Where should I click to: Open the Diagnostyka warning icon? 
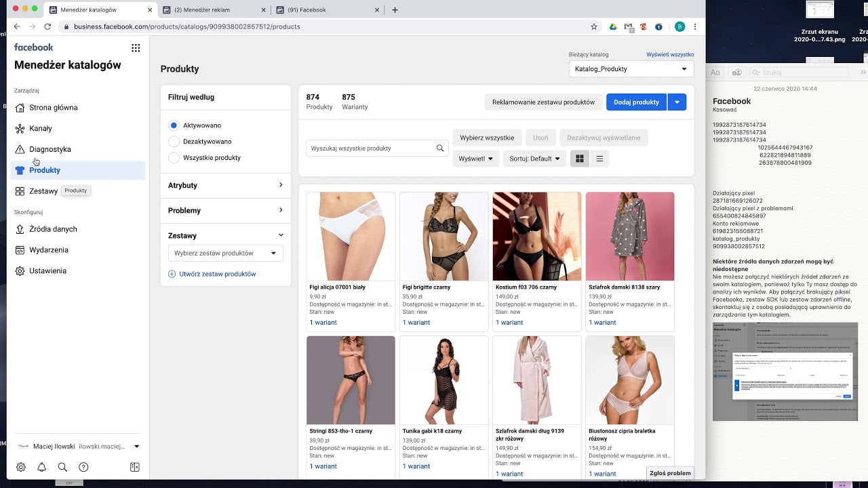(20, 149)
